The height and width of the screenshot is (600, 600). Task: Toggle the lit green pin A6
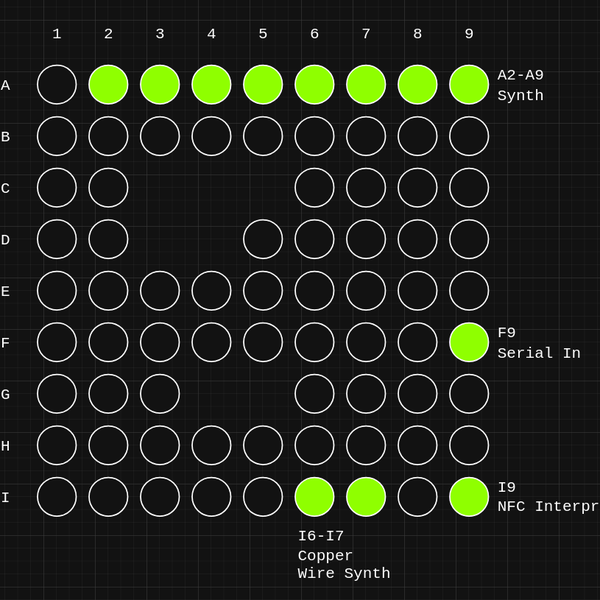tap(315, 85)
